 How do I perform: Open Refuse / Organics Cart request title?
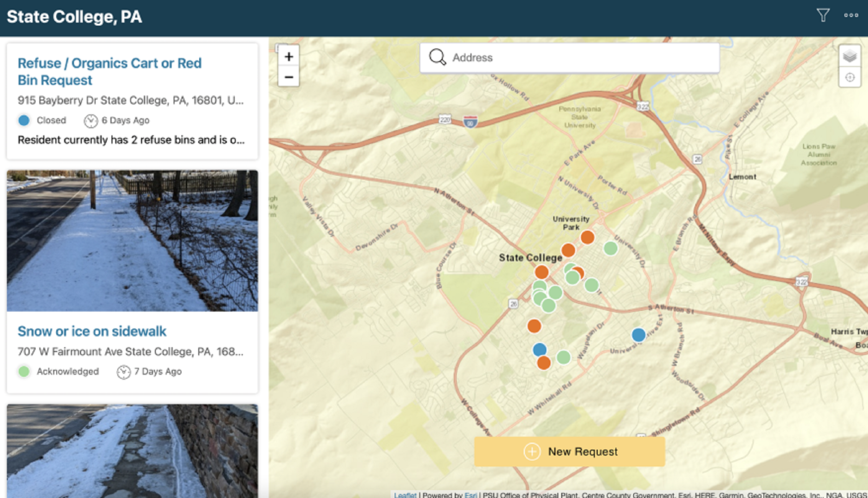click(x=109, y=71)
